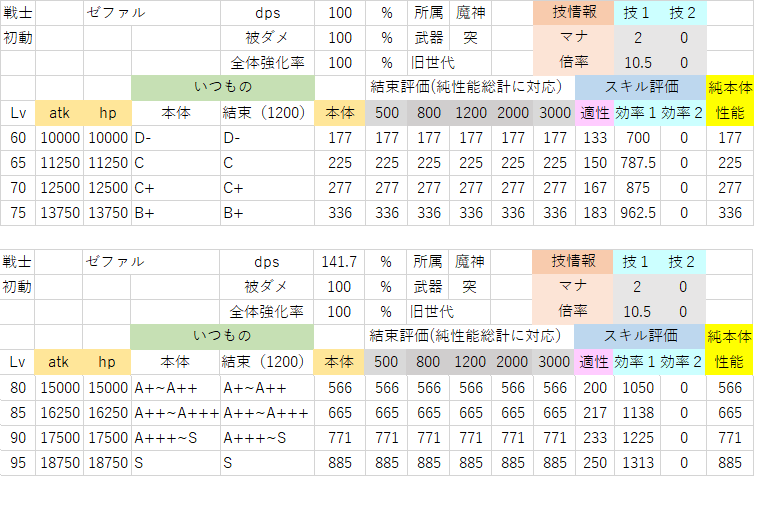
Task: Click 結束 rank C in Lv 65 row
Action: click(267, 163)
